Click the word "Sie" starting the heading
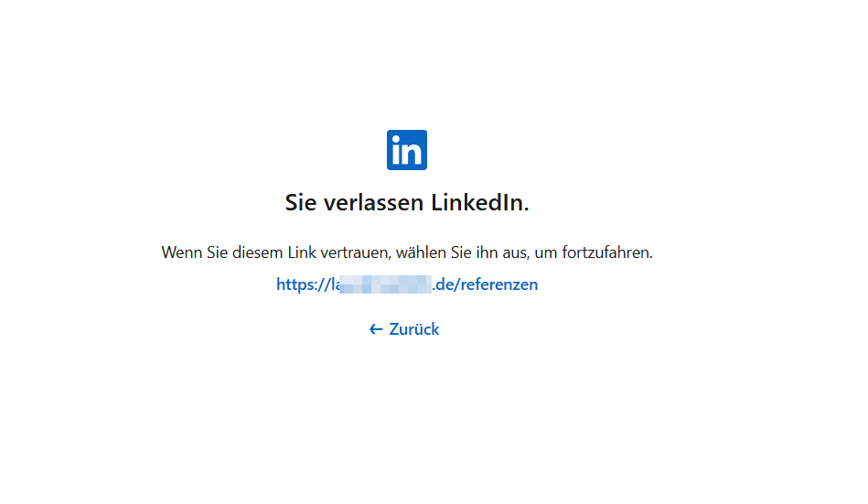Viewport: 868px width, 504px height. [x=301, y=203]
